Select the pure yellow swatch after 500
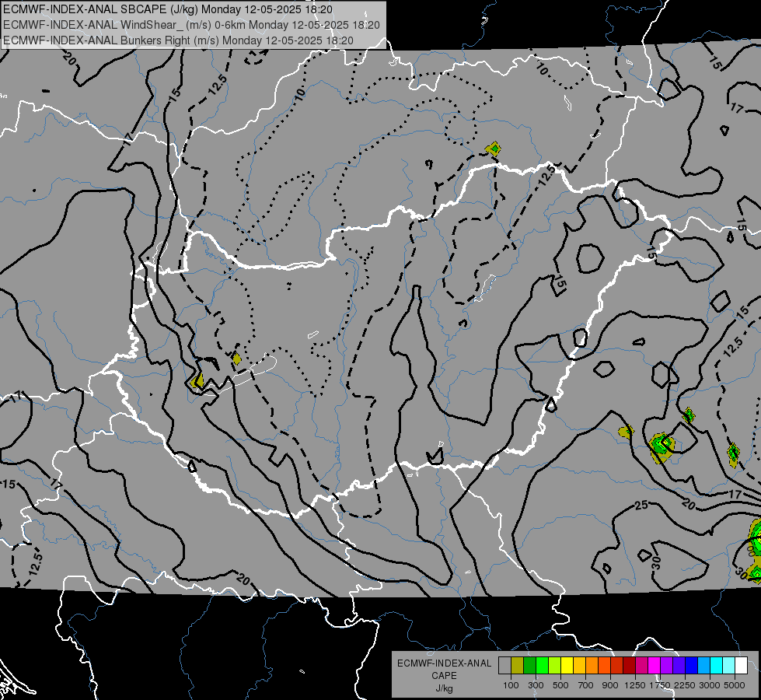Screen dimensions: 761x700 pos(567,666)
